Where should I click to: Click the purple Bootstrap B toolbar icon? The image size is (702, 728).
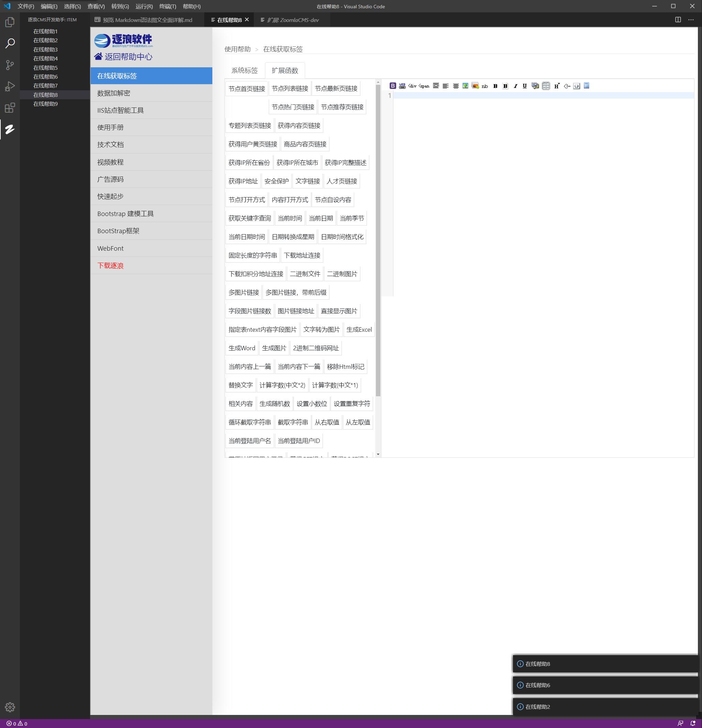click(x=392, y=86)
